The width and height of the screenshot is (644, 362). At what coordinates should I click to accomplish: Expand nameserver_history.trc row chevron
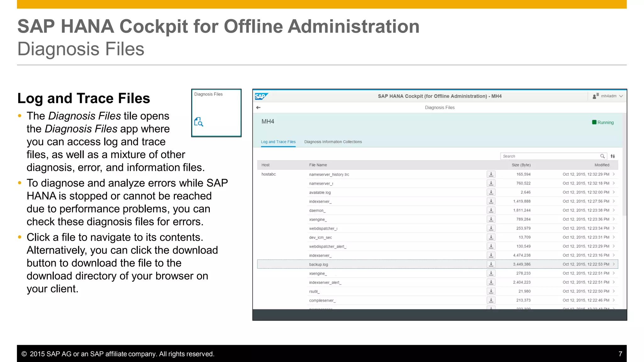(x=614, y=174)
